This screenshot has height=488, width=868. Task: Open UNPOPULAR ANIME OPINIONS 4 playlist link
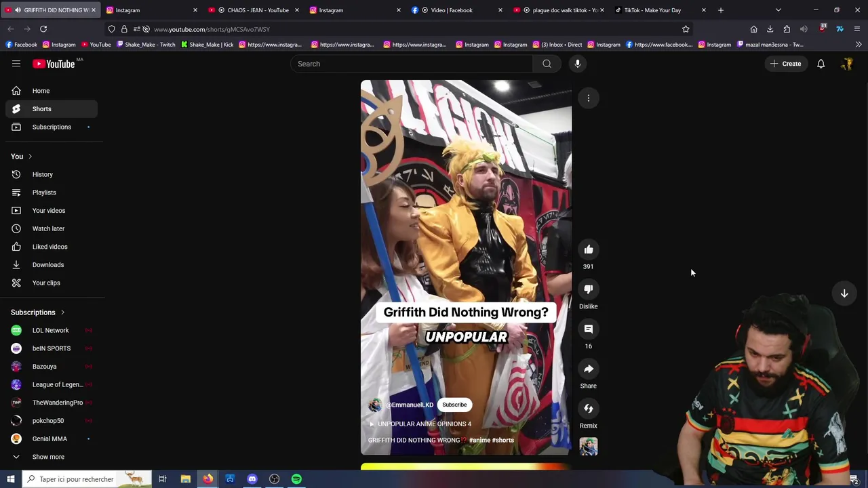[x=420, y=424]
